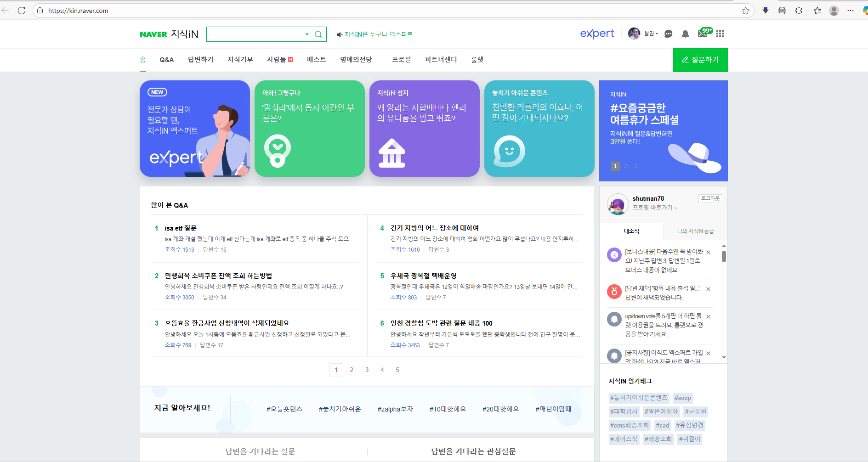Open the Naver services grid icon
868x462 pixels.
(720, 34)
